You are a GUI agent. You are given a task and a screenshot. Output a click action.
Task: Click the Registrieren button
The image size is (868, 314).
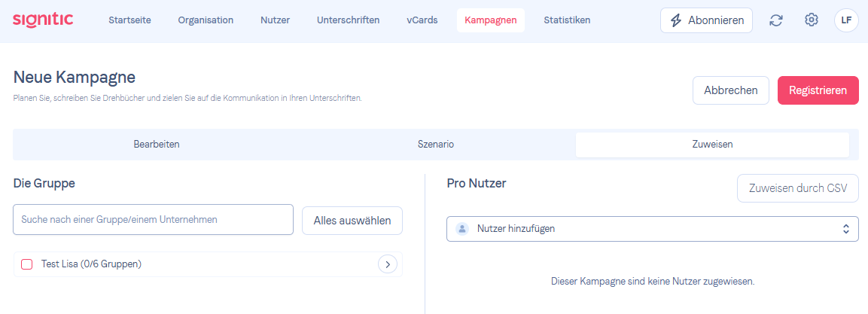click(x=818, y=90)
